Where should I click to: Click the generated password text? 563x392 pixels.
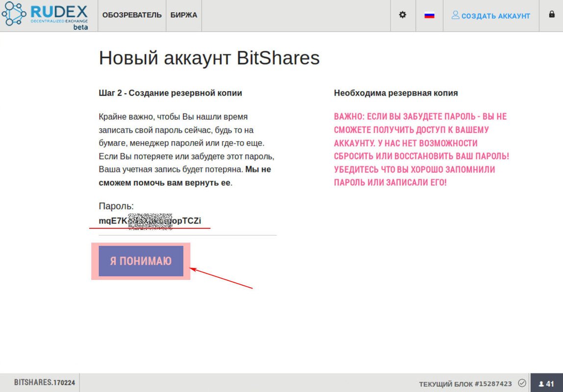coord(150,220)
